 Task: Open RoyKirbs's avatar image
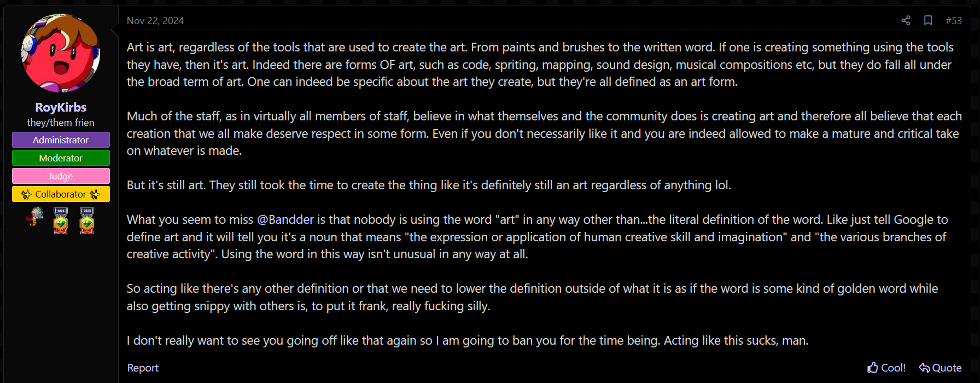coord(61,53)
